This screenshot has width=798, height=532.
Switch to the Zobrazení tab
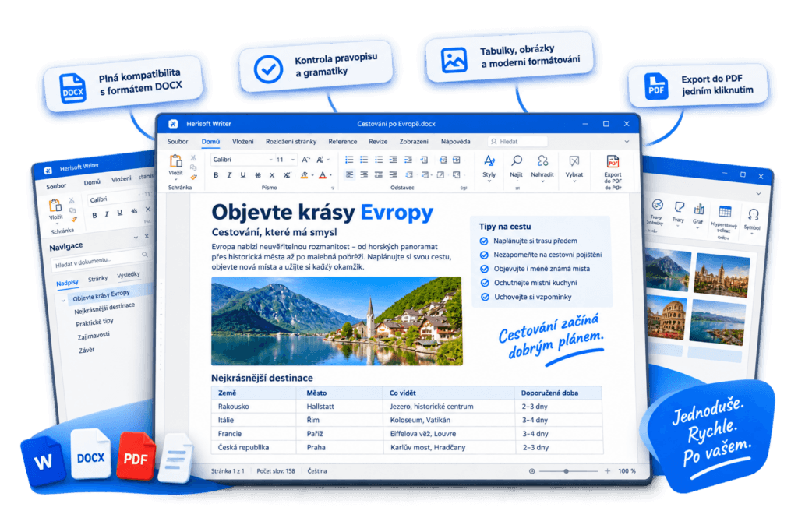[414, 142]
